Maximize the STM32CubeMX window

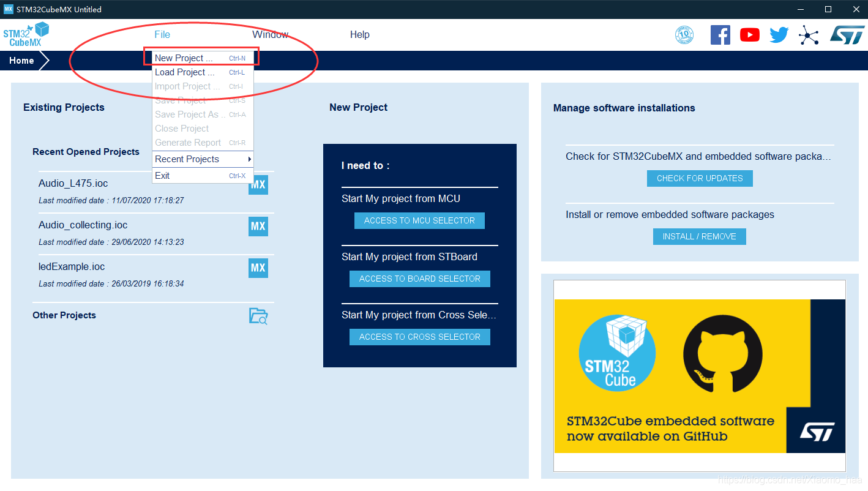pyautogui.click(x=828, y=9)
